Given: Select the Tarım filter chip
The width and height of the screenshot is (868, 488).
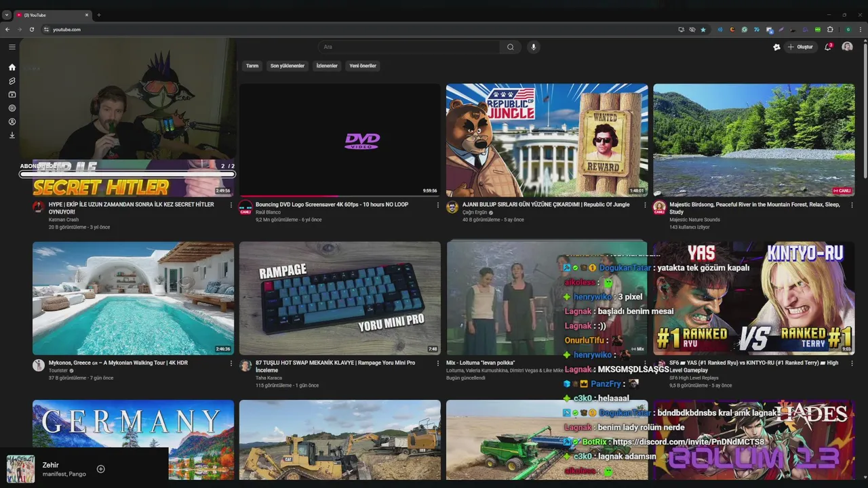Looking at the screenshot, I should point(252,66).
